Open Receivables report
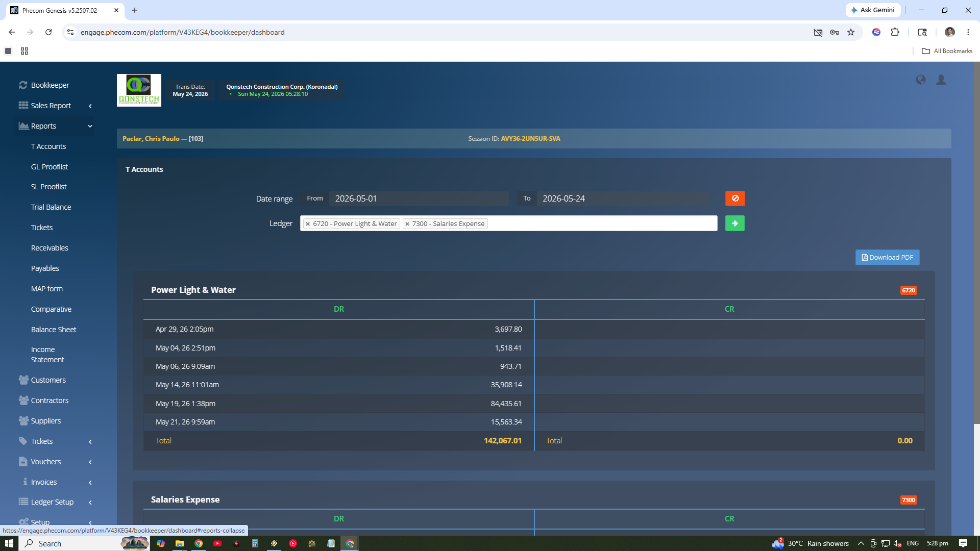The width and height of the screenshot is (980, 551). click(x=50, y=248)
